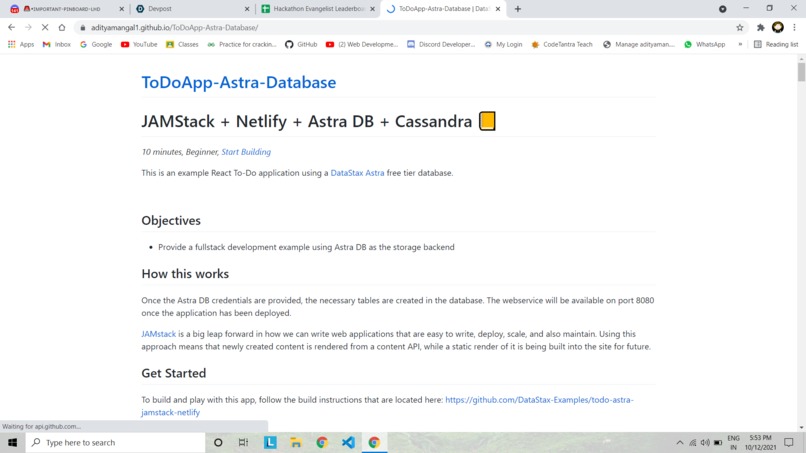The image size is (806, 453).
Task: Close the Devpost tab
Action: (x=247, y=9)
